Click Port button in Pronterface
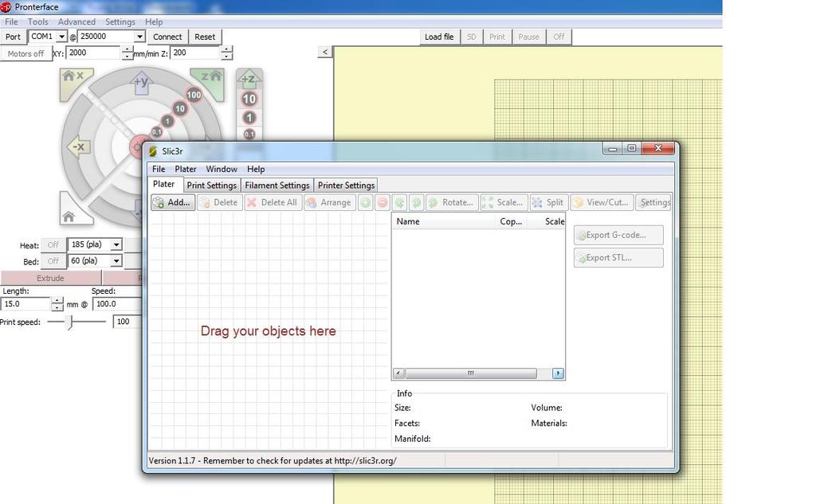 [x=13, y=37]
